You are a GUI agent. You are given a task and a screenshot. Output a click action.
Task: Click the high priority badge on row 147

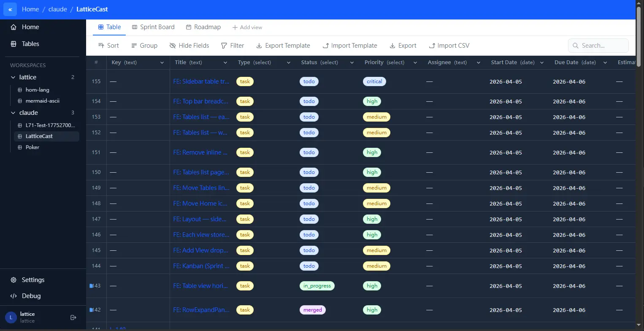[372, 219]
